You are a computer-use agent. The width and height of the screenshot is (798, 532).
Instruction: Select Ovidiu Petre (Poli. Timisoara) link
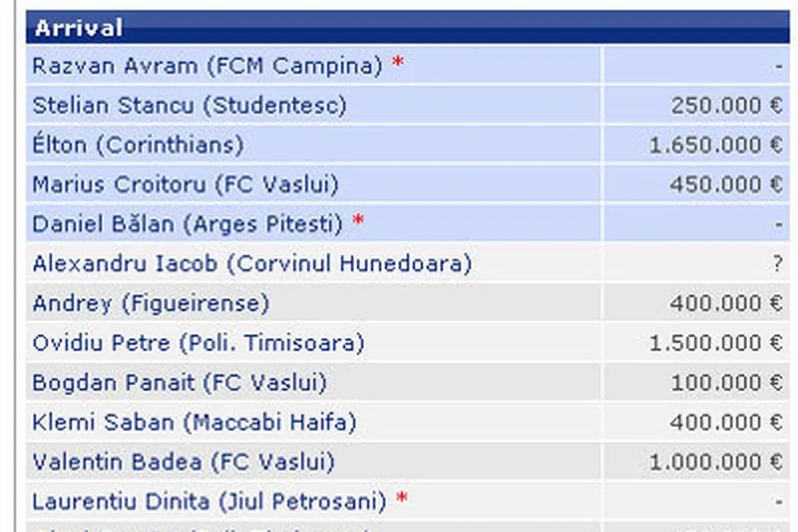tap(198, 344)
